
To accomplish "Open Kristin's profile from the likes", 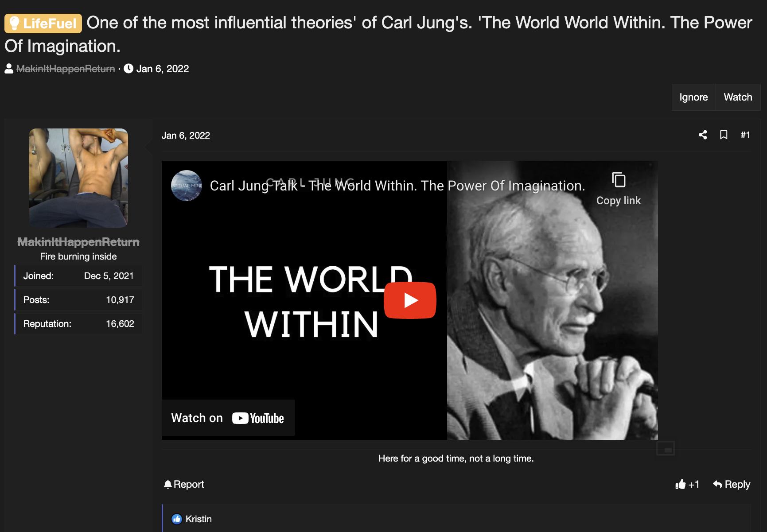I will coord(199,519).
